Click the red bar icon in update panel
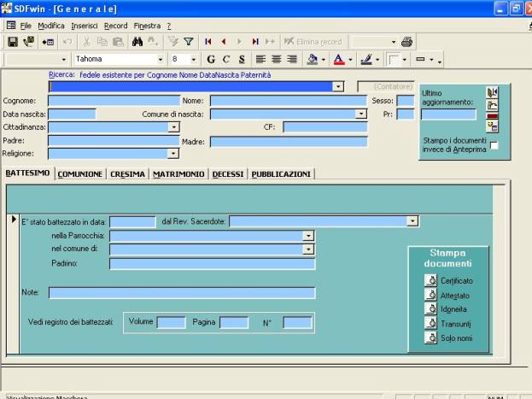The width and height of the screenshot is (532, 399). (x=493, y=116)
